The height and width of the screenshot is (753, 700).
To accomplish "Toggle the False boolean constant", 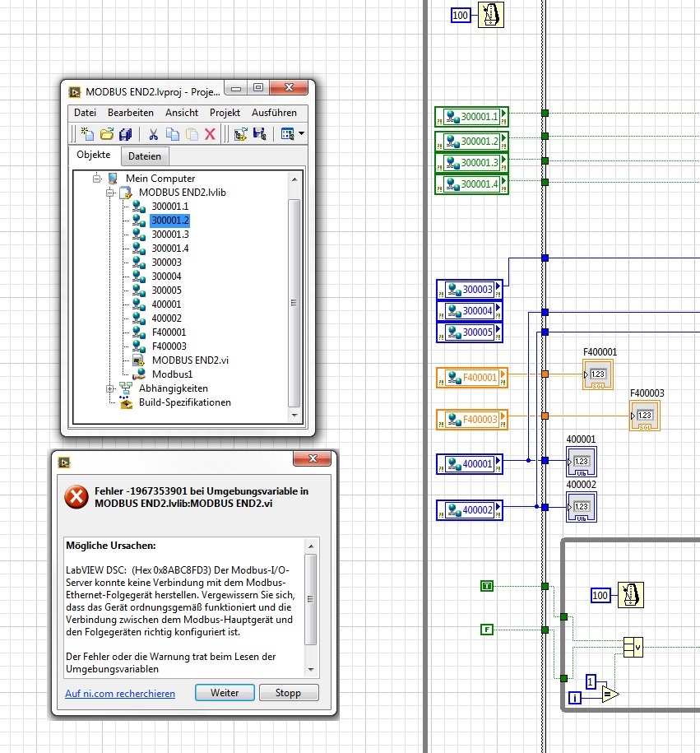I will (487, 630).
